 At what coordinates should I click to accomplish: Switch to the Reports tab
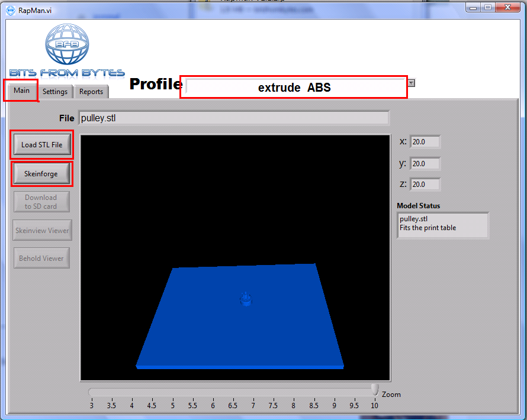(x=91, y=92)
